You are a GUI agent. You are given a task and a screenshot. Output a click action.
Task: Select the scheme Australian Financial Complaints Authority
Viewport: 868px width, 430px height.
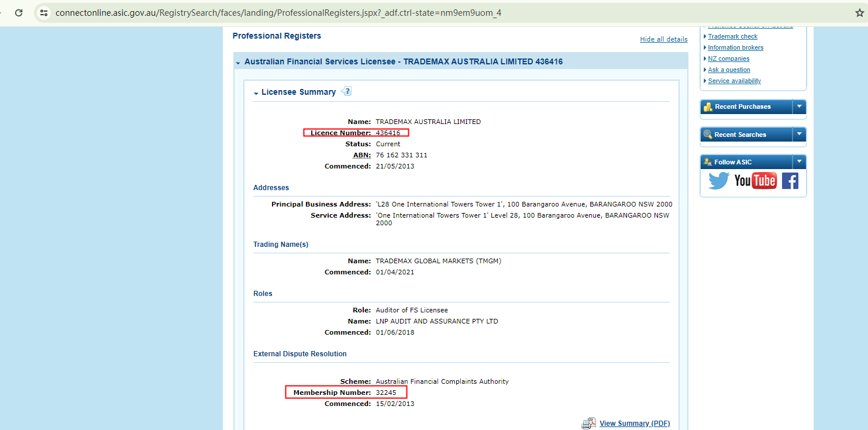point(442,381)
